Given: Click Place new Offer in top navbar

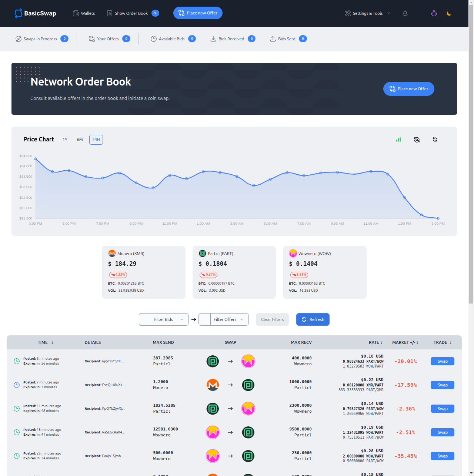Looking at the screenshot, I should 198,13.
